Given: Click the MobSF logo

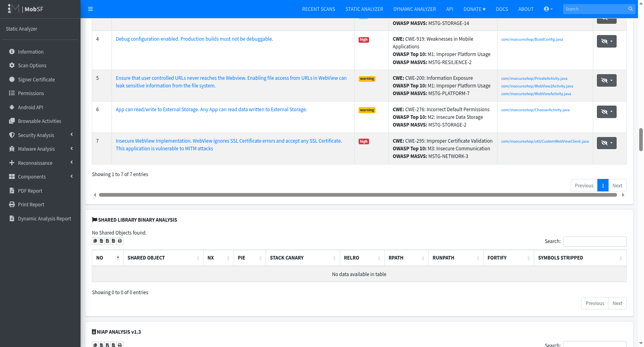Looking at the screenshot, I should 25,9.
